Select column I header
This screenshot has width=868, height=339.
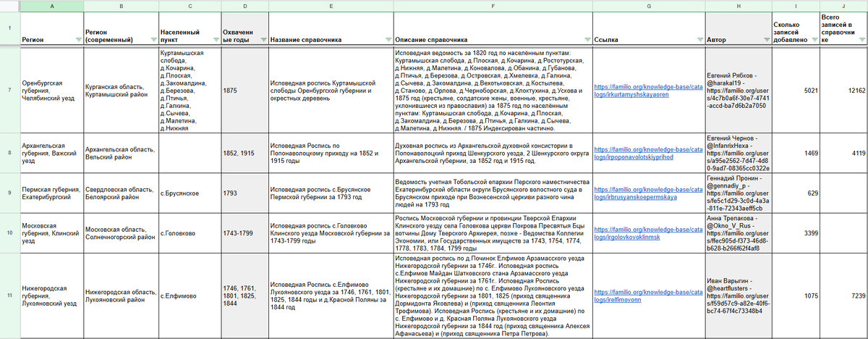point(796,5)
